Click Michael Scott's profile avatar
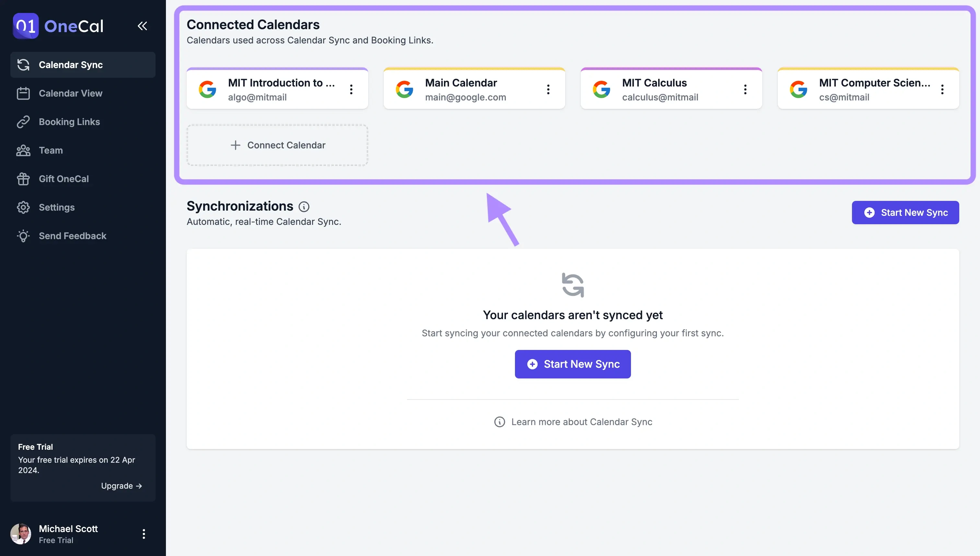Viewport: 980px width, 556px height. point(21,534)
